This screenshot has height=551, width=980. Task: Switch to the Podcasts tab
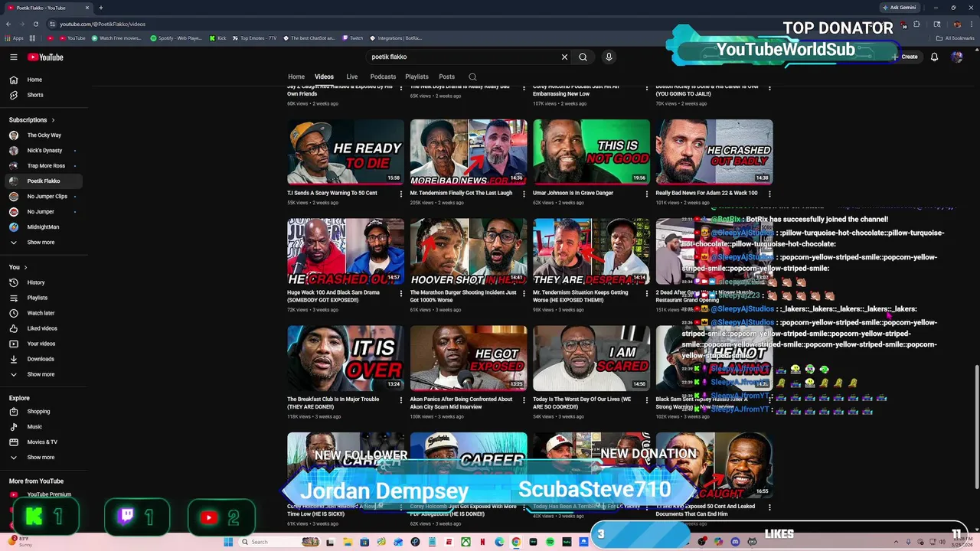click(383, 77)
